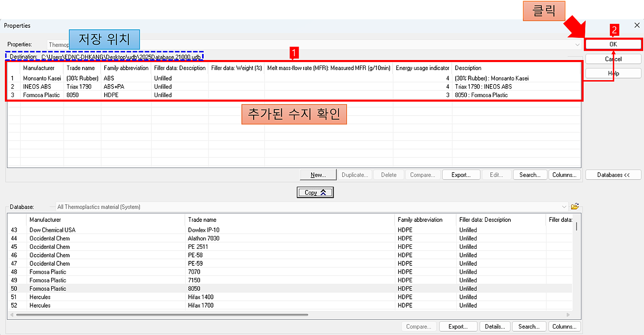The width and height of the screenshot is (644, 335).
Task: Click the vertical scrollbar of the database list
Action: [577, 226]
